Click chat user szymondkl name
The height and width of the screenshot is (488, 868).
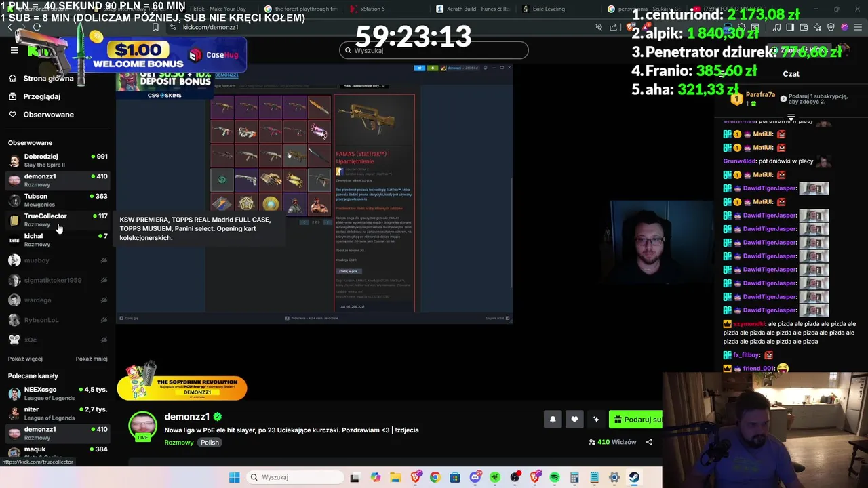(x=749, y=324)
